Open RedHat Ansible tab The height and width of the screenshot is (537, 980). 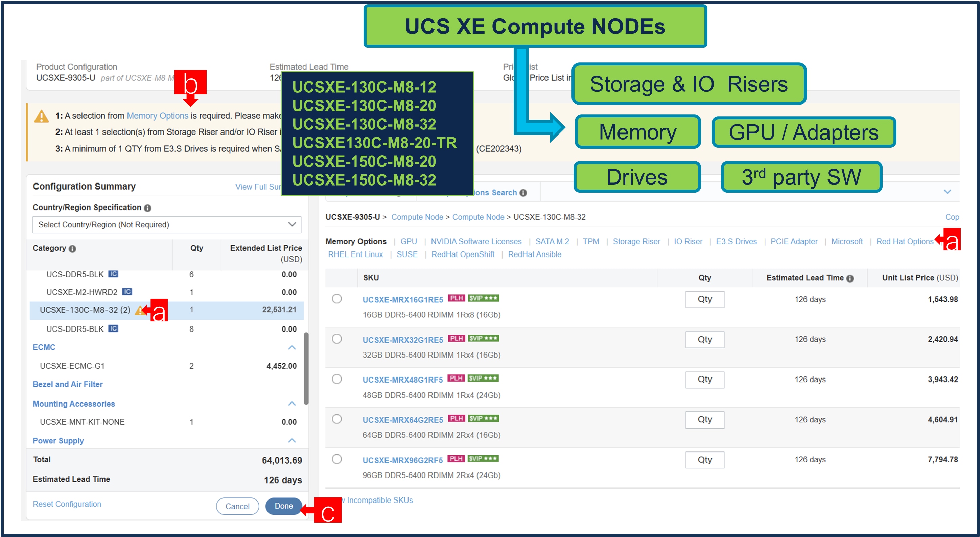[x=535, y=254]
